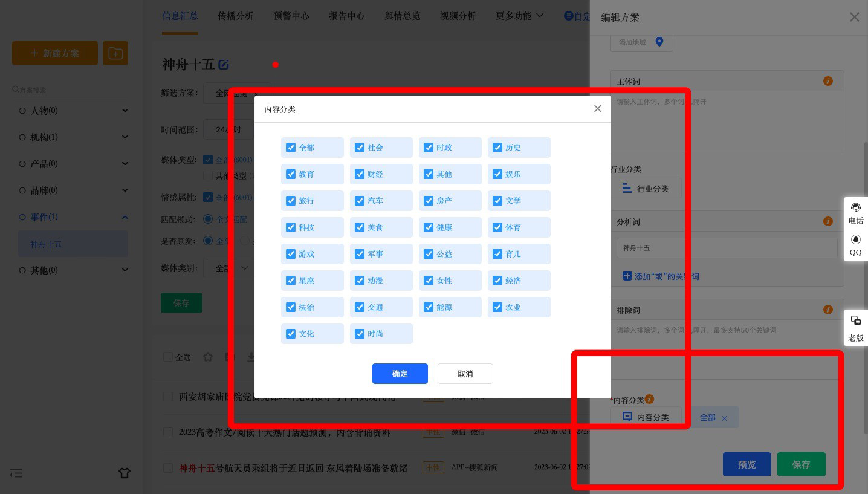This screenshot has width=868, height=494.
Task: Toggle the 军事 checkbox
Action: 360,254
